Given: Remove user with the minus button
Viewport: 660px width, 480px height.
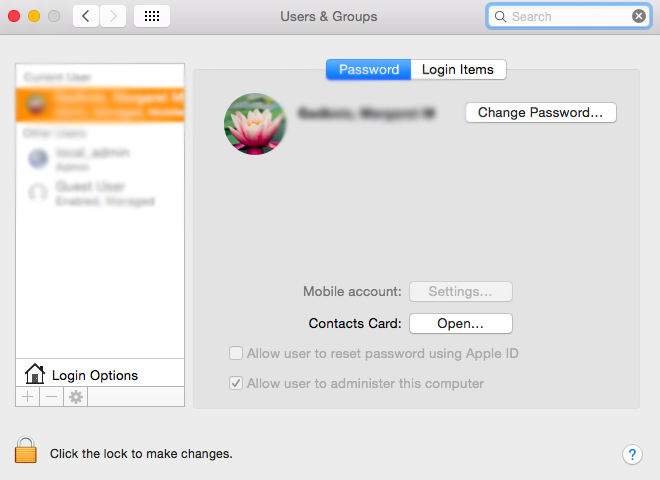Looking at the screenshot, I should 51,397.
